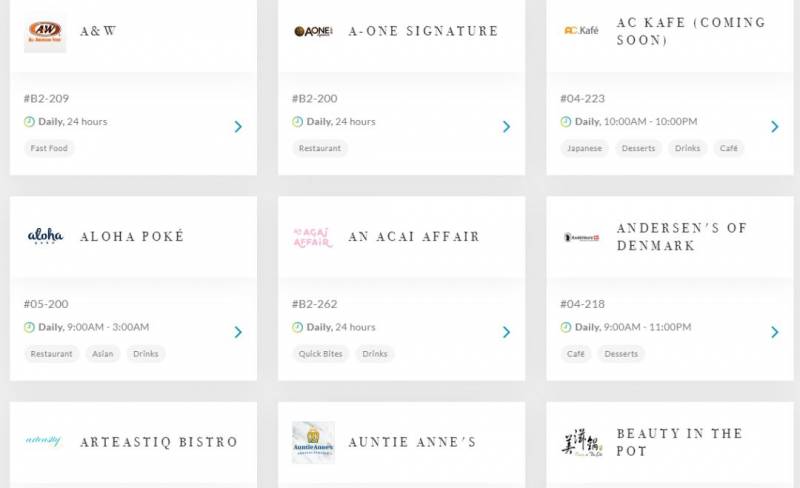Click the AC Kafe logo
The height and width of the screenshot is (488, 800).
[581, 31]
